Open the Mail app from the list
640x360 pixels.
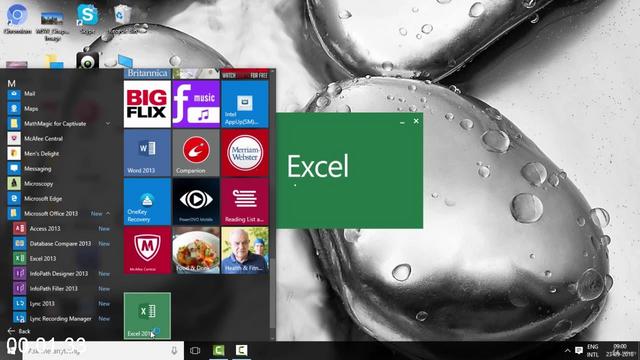(x=59, y=93)
